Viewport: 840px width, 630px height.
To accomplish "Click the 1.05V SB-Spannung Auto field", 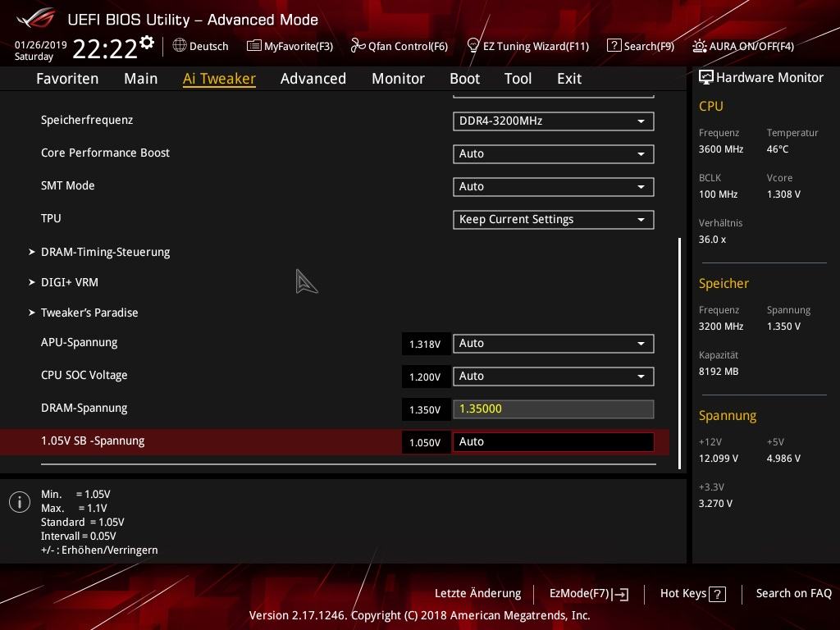I will click(554, 442).
